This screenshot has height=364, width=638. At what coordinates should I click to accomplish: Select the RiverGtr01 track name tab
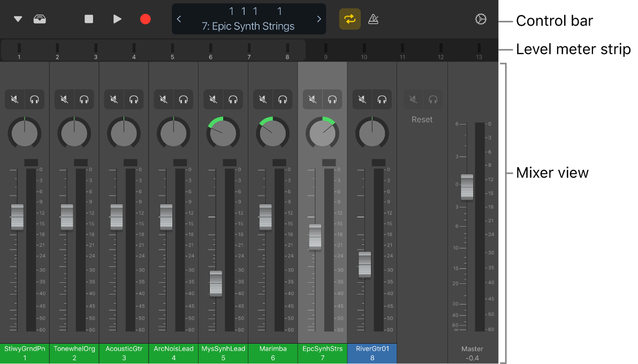pos(372,353)
